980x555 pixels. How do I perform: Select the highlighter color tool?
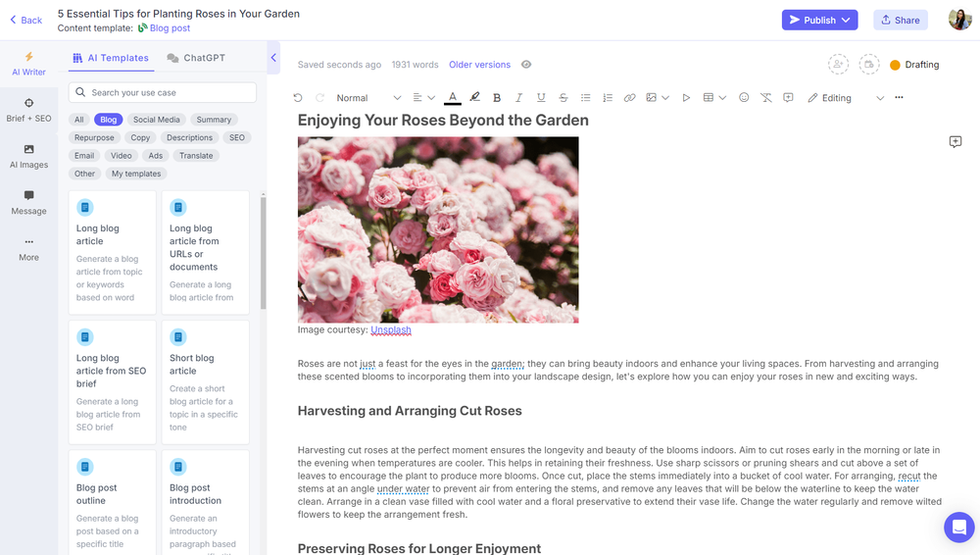click(475, 97)
